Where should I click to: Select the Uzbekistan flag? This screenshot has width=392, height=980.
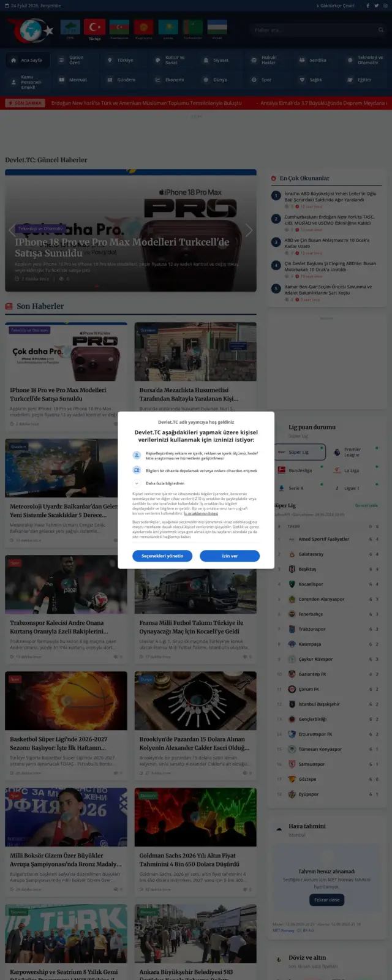pyautogui.click(x=217, y=27)
